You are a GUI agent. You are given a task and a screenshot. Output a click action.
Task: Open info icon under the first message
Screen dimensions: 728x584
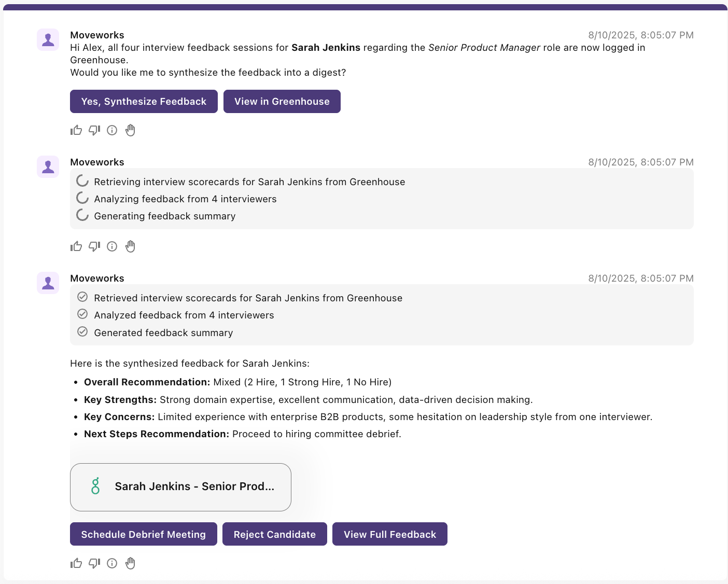112,130
